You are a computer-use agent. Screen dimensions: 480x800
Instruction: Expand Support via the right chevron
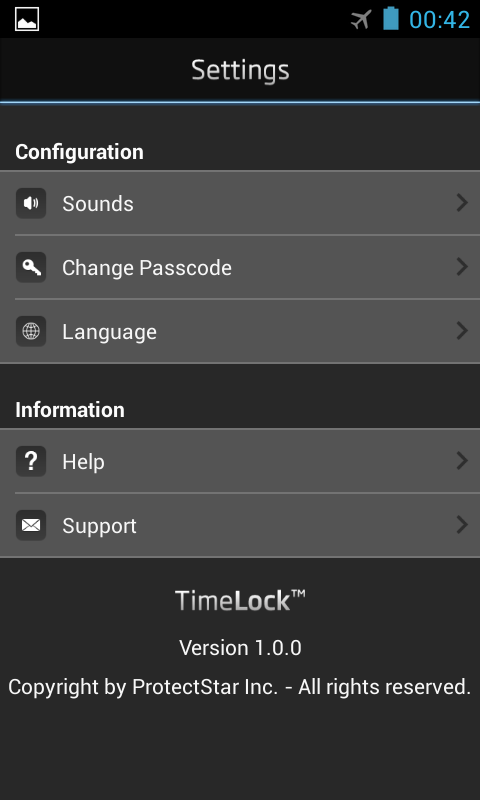(462, 524)
